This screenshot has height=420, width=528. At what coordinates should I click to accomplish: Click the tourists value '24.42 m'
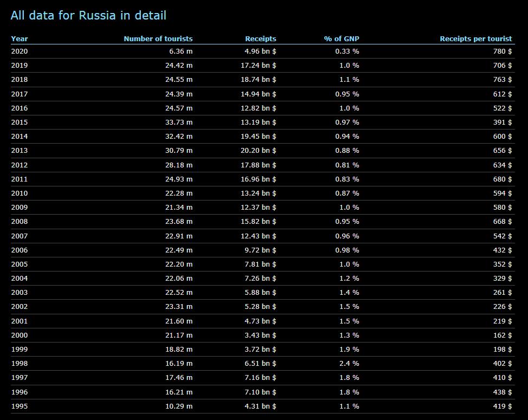point(179,65)
